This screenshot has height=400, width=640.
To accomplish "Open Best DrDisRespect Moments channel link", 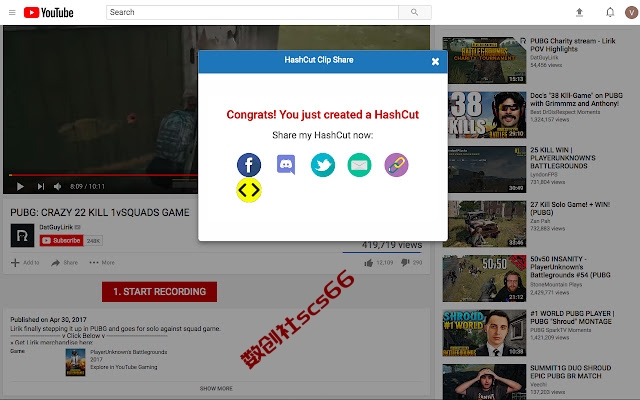I will 565,112.
